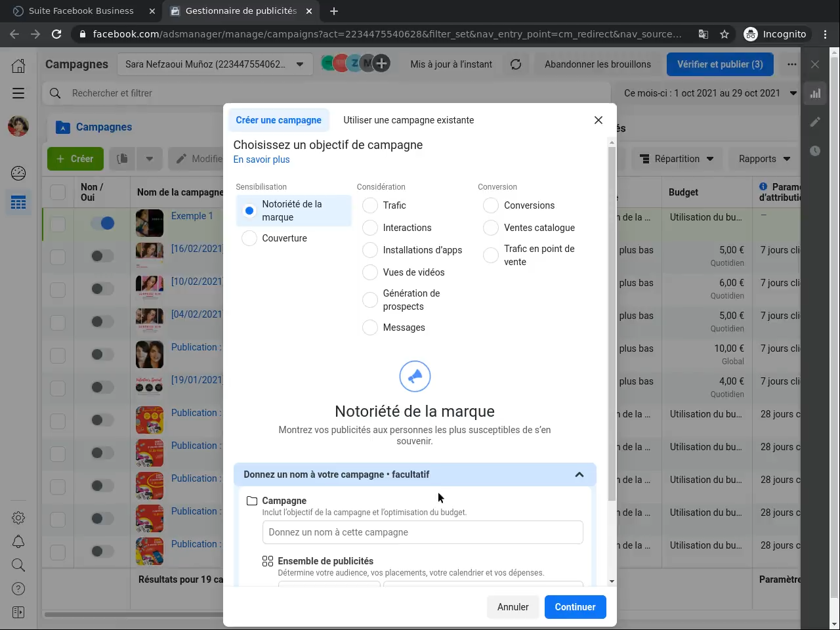Image resolution: width=840 pixels, height=630 pixels.
Task: Open account overview gauge icon
Action: coord(18,173)
